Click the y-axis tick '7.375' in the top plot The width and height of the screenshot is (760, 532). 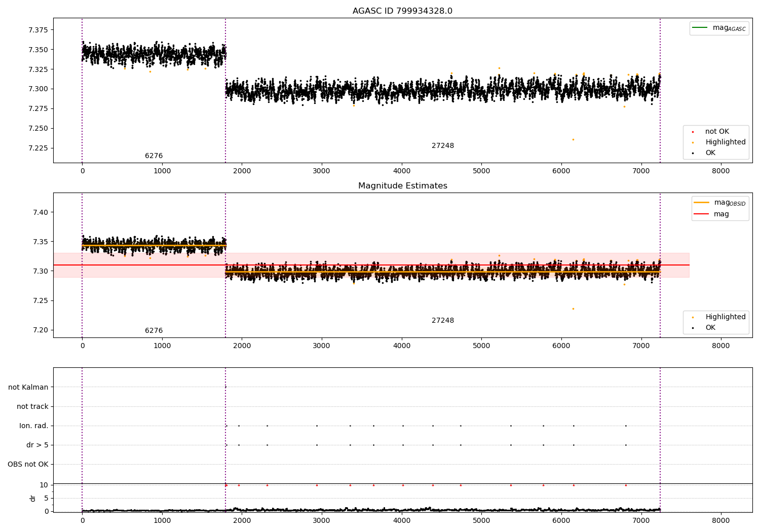39,30
